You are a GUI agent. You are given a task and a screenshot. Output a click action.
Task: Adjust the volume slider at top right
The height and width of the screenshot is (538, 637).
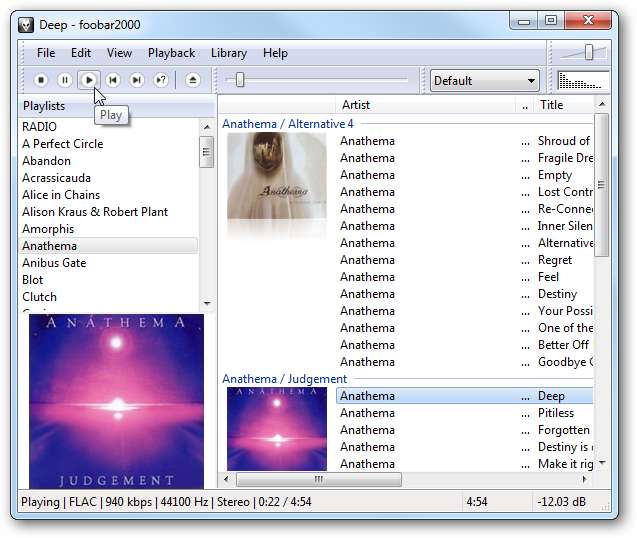590,52
